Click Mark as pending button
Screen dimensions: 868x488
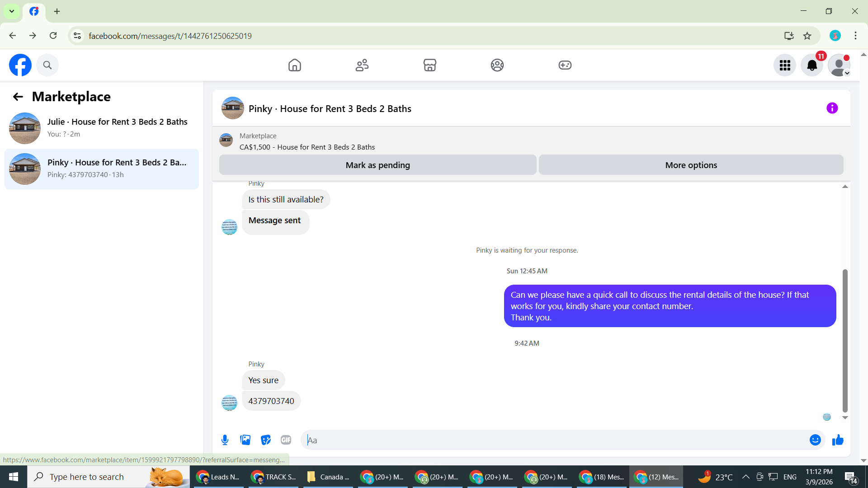tap(377, 165)
